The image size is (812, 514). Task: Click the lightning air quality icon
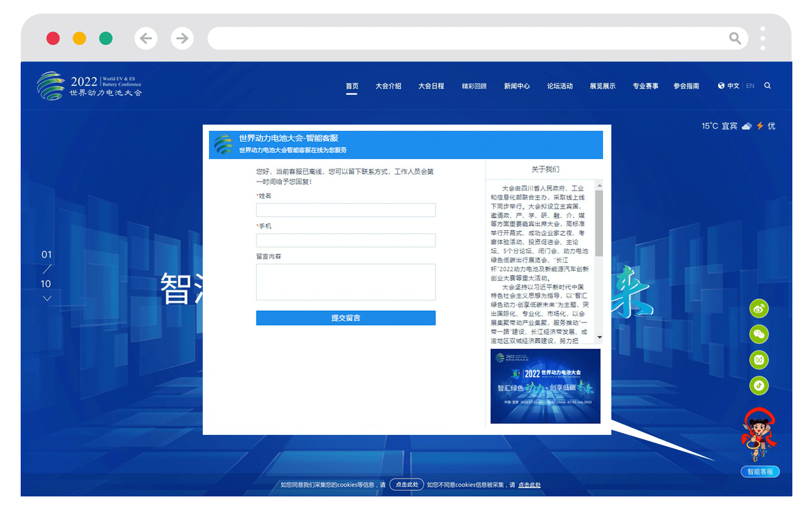click(x=760, y=126)
